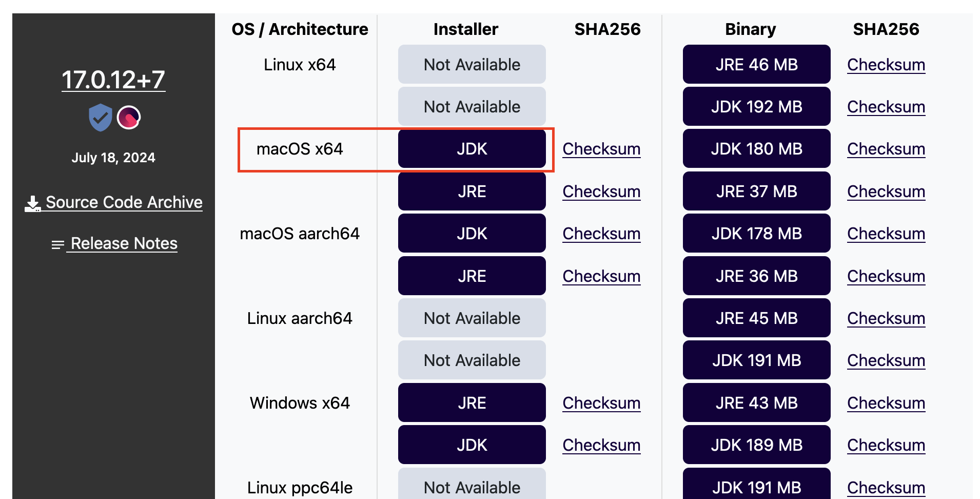Click the lines icon beside Release Notes

(56, 244)
